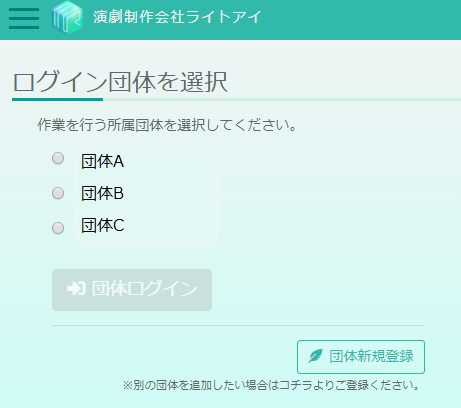Select the 団体B radio button
461x408 pixels.
click(x=58, y=193)
